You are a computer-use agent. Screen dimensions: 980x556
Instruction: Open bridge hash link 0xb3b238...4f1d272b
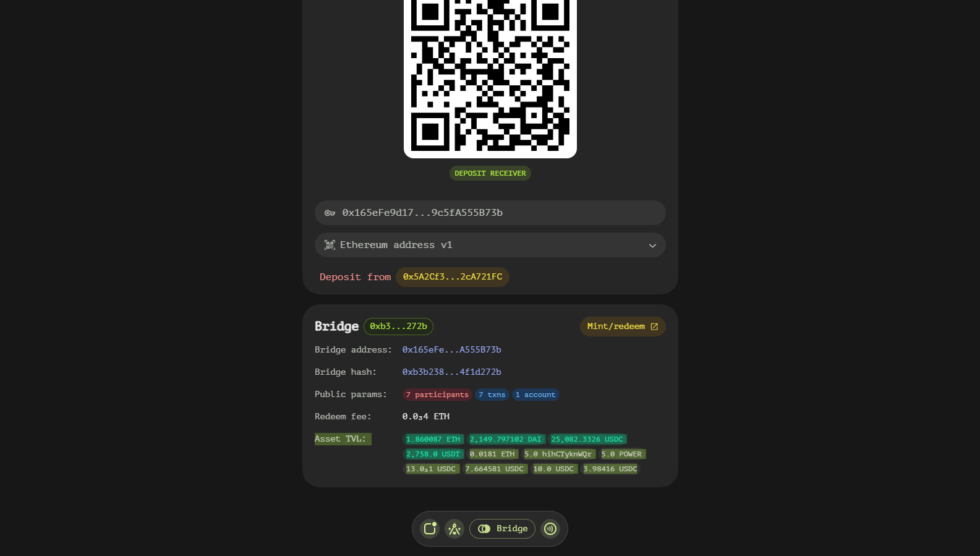[452, 372]
